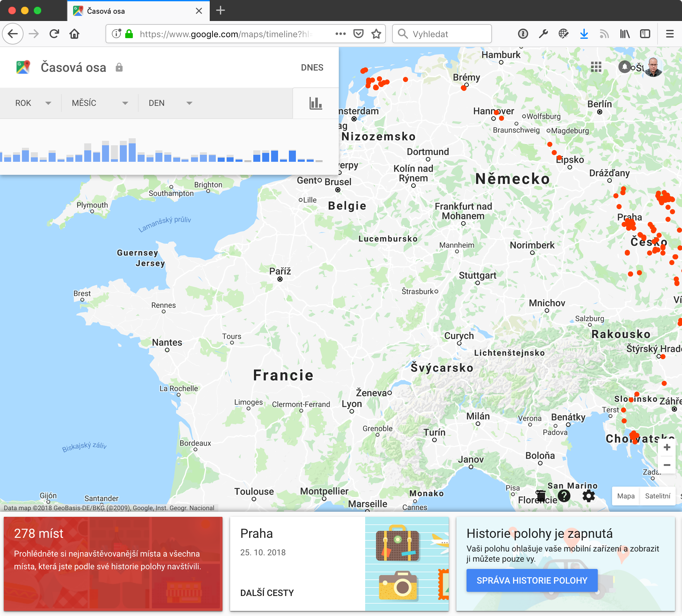
Task: Open timeline settings gear icon
Action: (x=589, y=496)
